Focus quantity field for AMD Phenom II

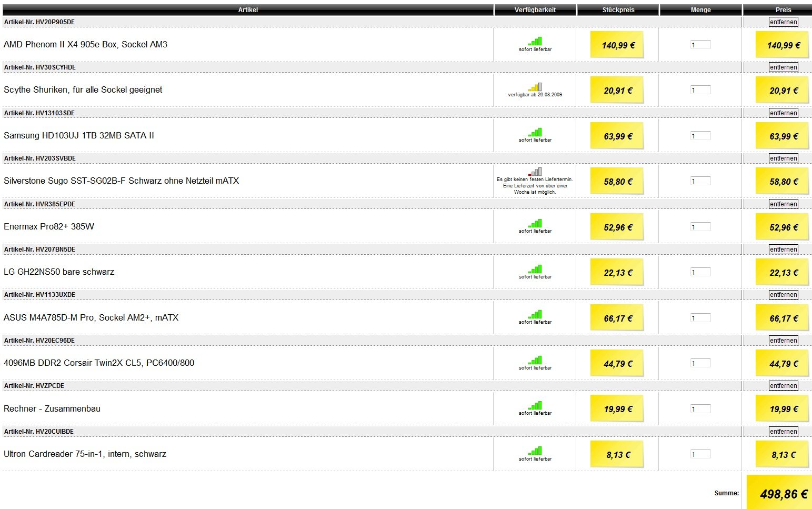(x=700, y=45)
